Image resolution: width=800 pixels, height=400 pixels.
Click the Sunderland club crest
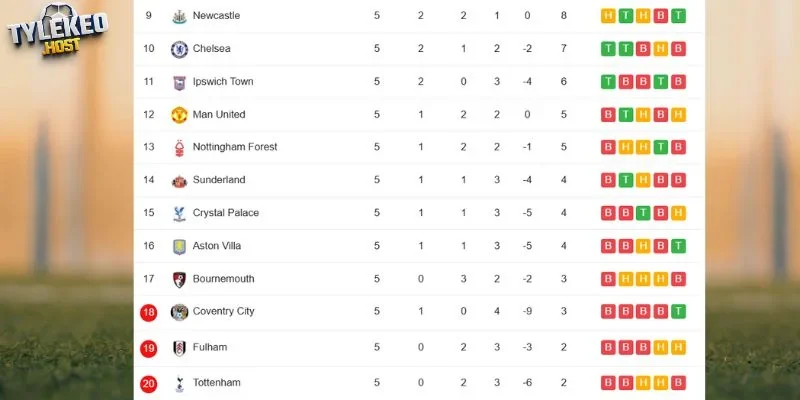pos(179,181)
